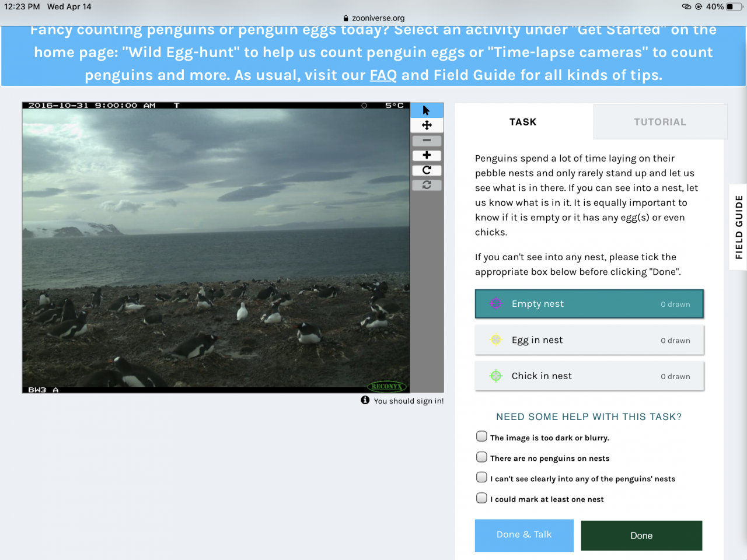Select the Egg in nest marking tool
Viewport: 747px width, 560px height.
point(589,340)
